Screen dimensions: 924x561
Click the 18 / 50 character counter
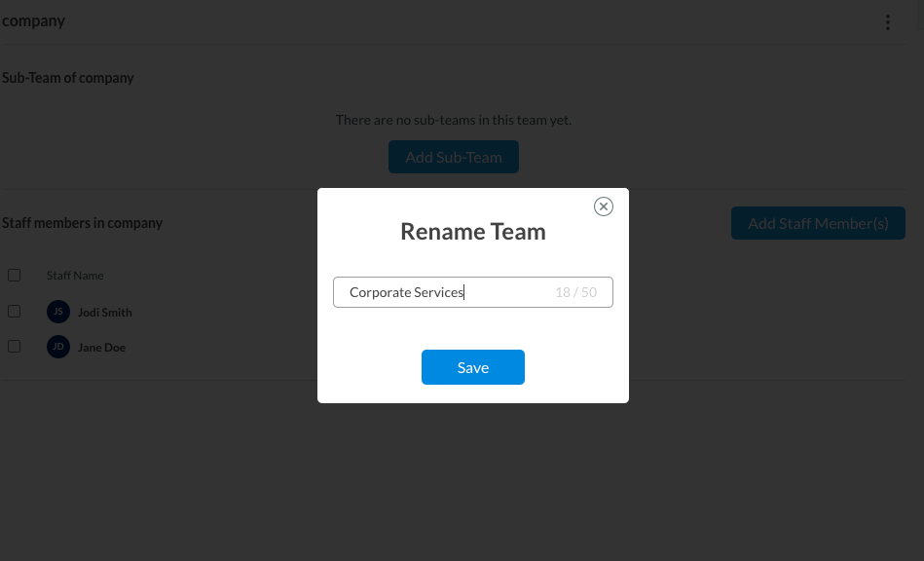[x=576, y=292]
